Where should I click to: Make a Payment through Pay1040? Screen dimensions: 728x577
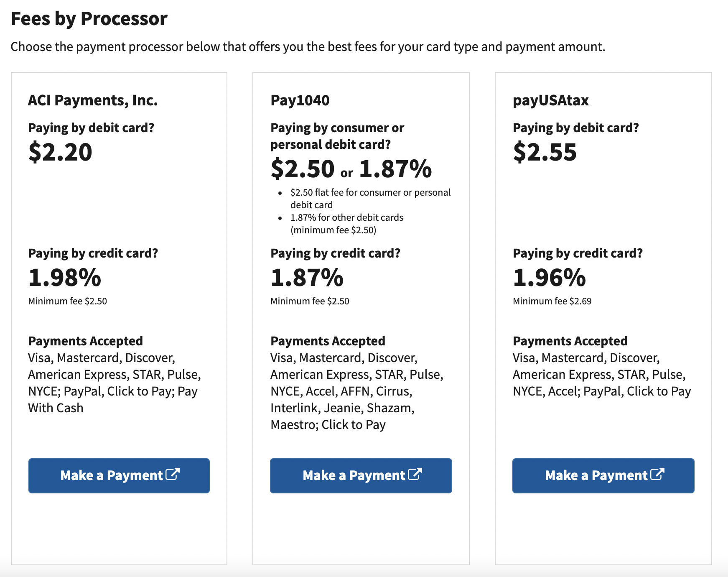coord(361,475)
